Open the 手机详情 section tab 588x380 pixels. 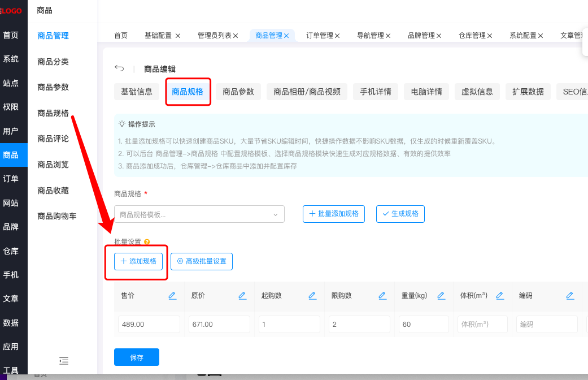click(x=376, y=92)
